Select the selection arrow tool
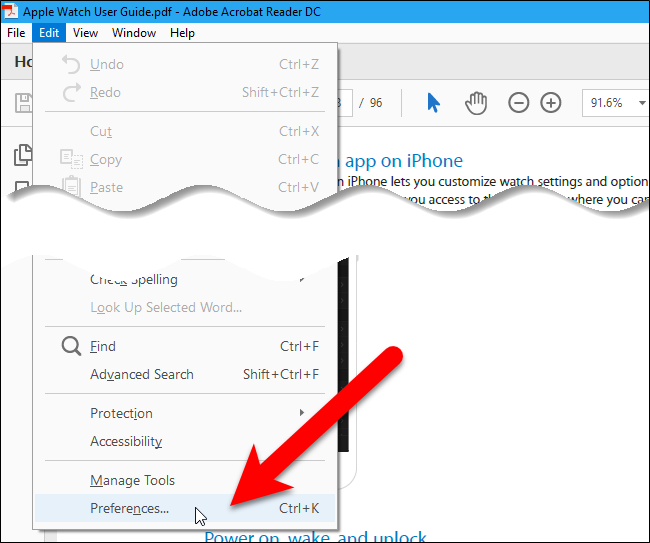Viewport: 650px width, 543px height. [433, 103]
